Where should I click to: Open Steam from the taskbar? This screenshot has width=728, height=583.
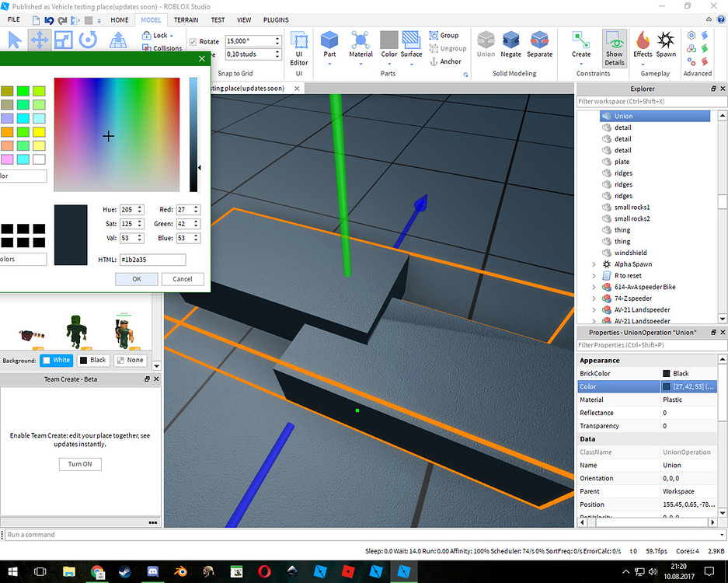pos(125,571)
